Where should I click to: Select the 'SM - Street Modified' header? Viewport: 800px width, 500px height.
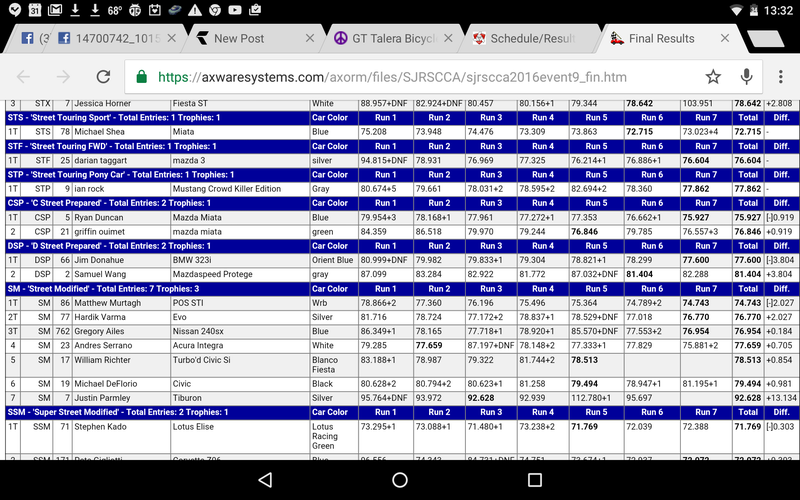158,289
